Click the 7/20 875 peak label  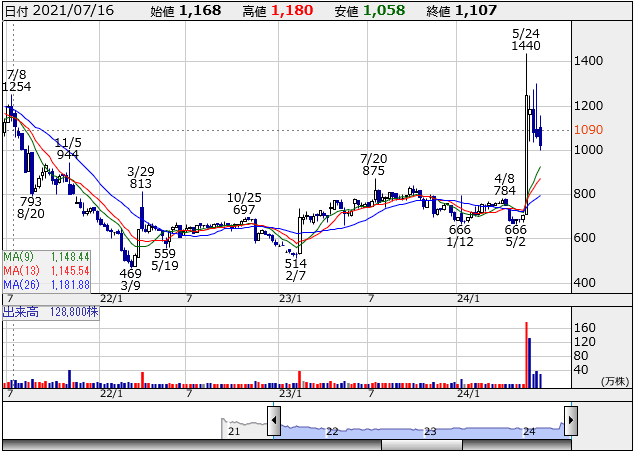373,165
